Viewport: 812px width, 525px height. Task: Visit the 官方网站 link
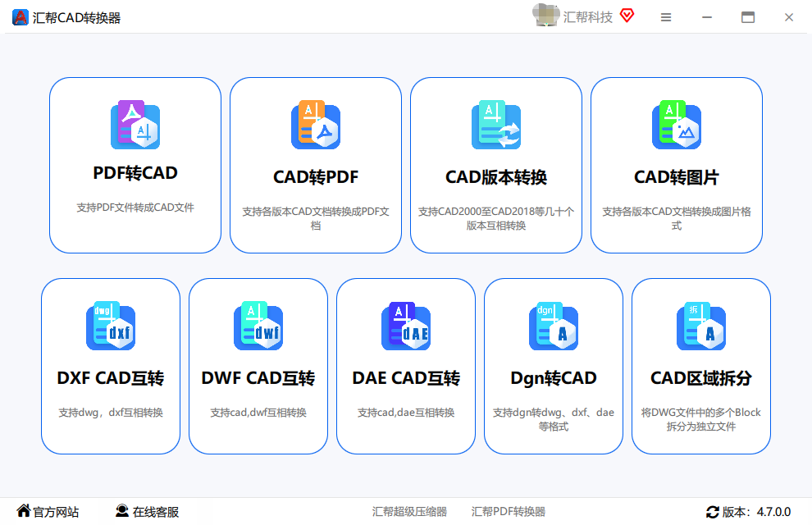click(56, 512)
